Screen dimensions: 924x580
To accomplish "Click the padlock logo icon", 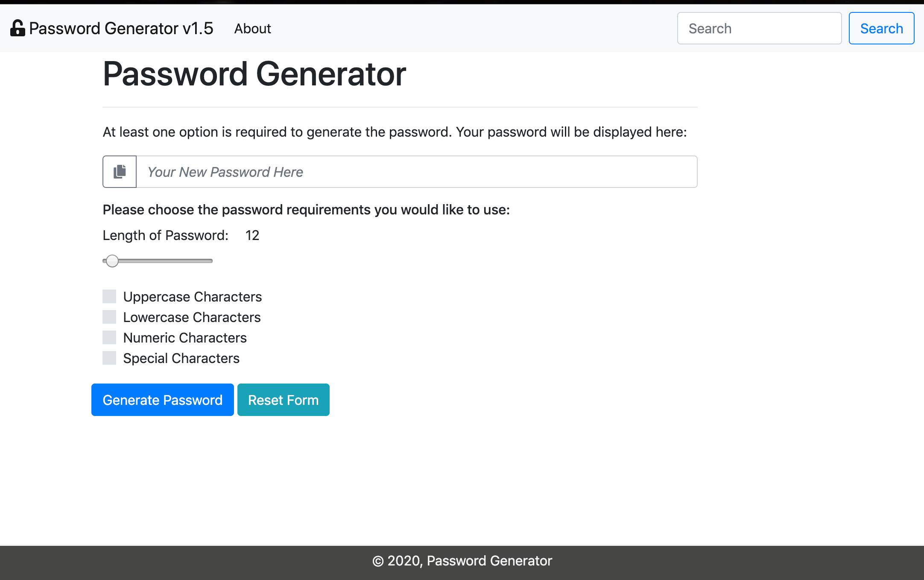I will [17, 28].
